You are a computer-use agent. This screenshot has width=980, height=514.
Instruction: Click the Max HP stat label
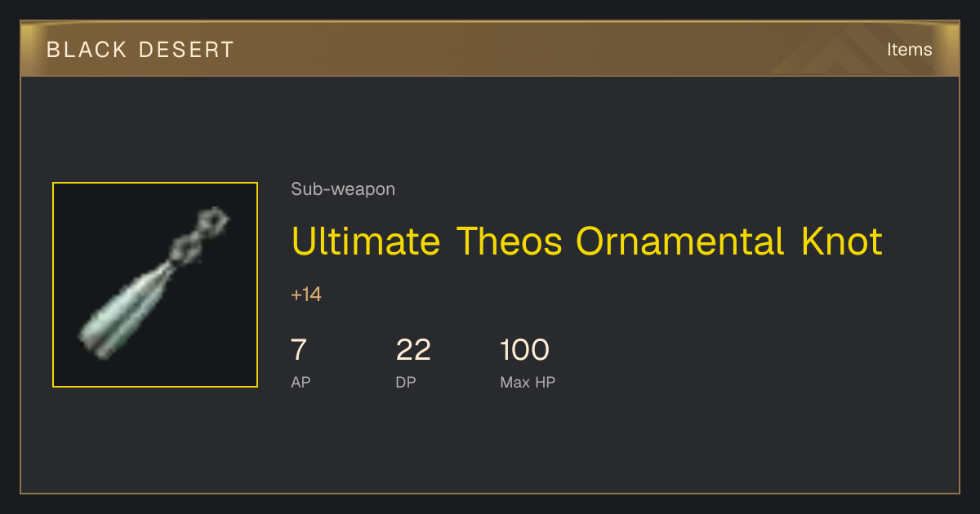[528, 382]
